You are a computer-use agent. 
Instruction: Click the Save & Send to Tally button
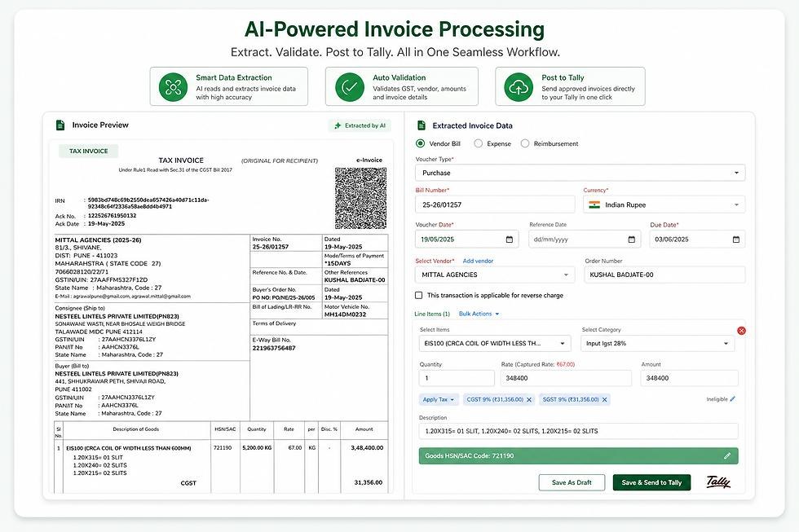[651, 482]
